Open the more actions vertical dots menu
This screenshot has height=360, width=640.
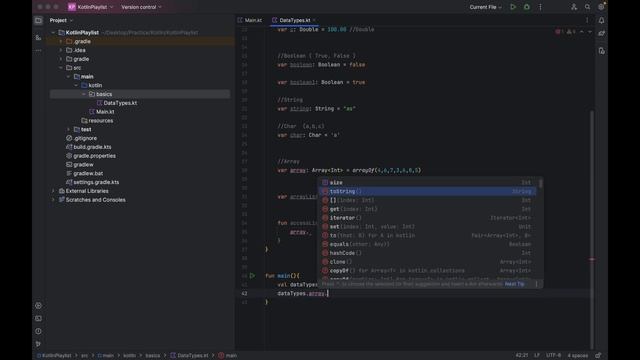[540, 7]
